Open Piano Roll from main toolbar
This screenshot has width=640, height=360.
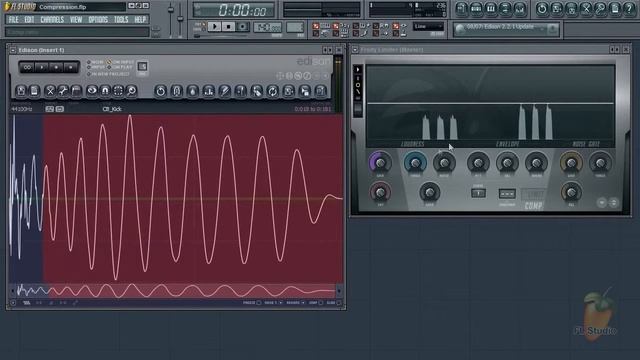[490, 9]
